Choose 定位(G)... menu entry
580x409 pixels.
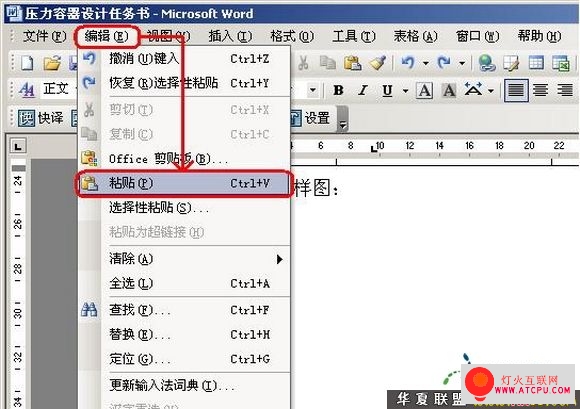tap(184, 359)
